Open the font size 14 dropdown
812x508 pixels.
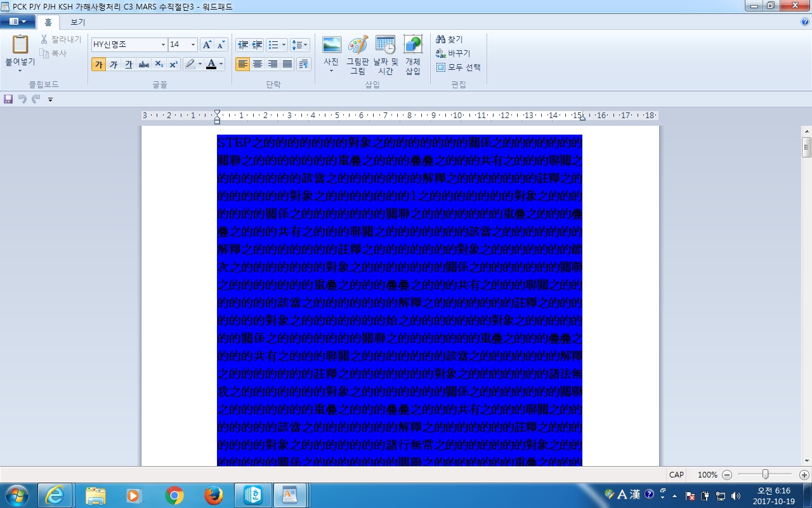pyautogui.click(x=193, y=45)
